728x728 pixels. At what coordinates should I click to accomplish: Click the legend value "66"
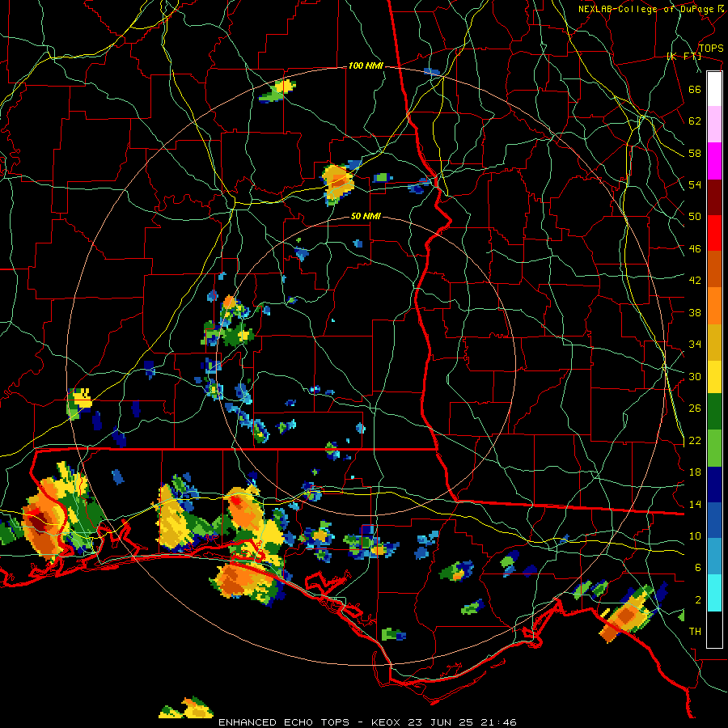pyautogui.click(x=695, y=89)
